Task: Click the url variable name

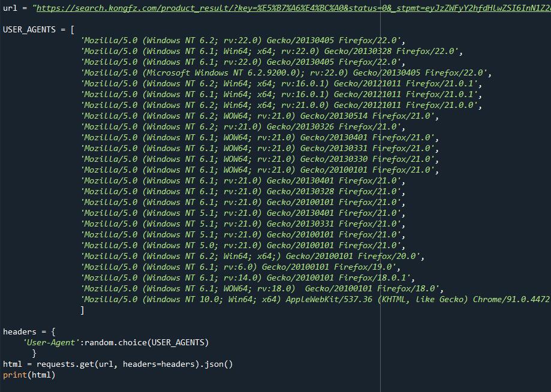Action: pos(10,8)
